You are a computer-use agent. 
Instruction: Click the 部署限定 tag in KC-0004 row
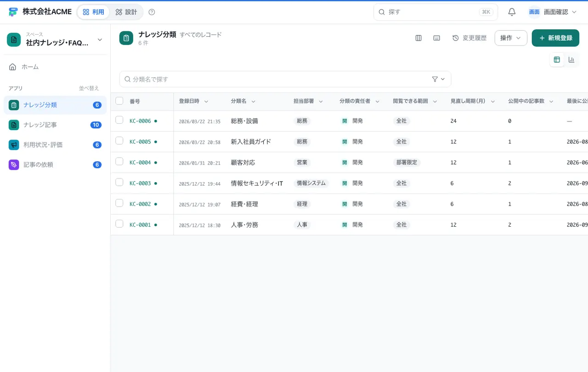coord(407,162)
